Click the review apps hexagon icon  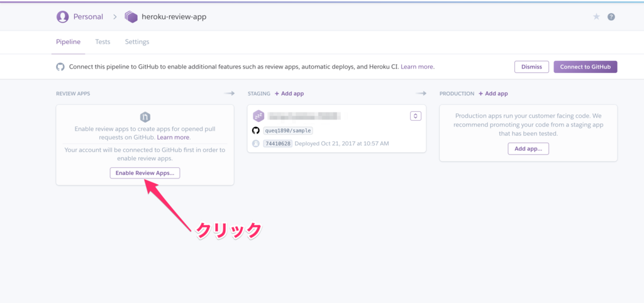click(x=145, y=117)
